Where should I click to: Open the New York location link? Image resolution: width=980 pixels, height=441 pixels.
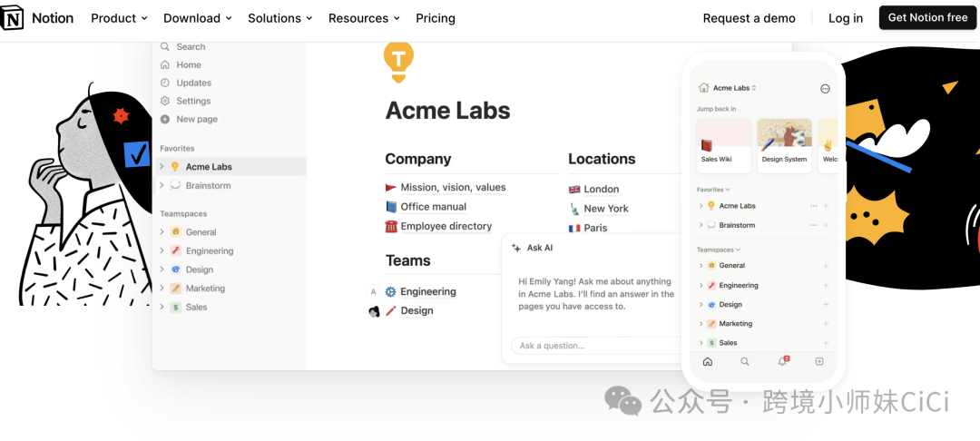pos(606,209)
